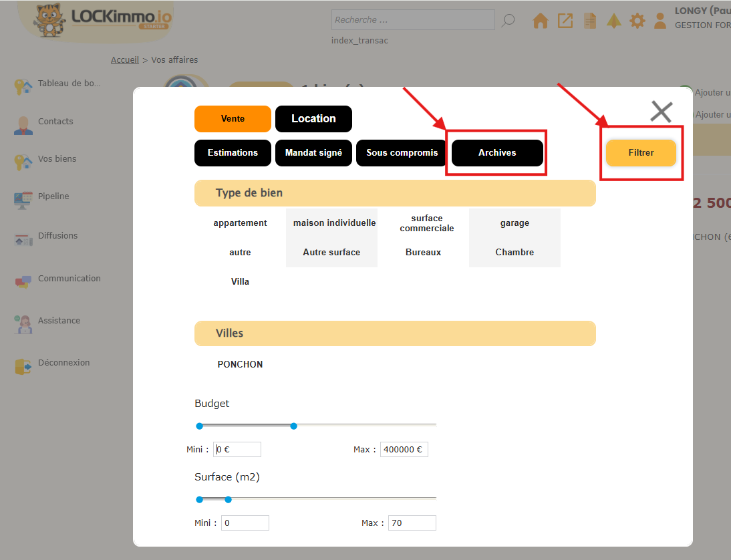
Task: Click the Budget maximum slider handle
Action: (293, 426)
